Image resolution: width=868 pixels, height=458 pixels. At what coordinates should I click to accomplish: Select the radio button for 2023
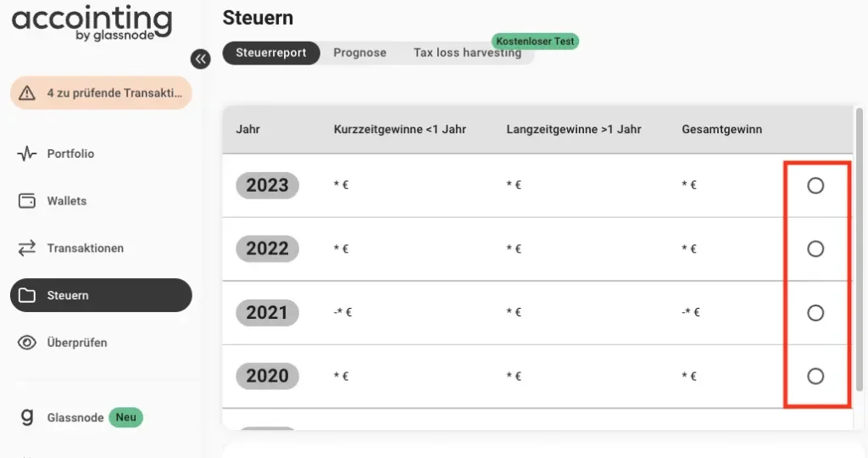point(815,186)
